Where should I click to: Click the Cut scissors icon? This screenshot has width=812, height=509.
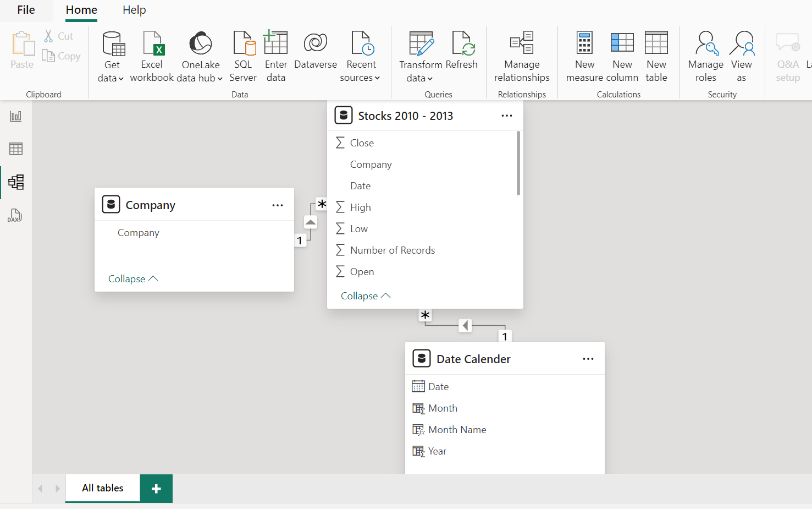pyautogui.click(x=48, y=36)
